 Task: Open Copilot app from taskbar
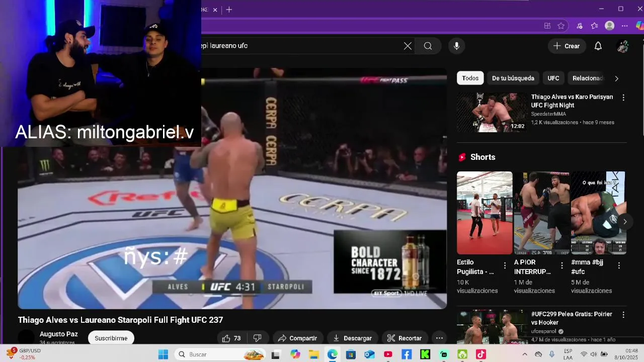point(295,354)
